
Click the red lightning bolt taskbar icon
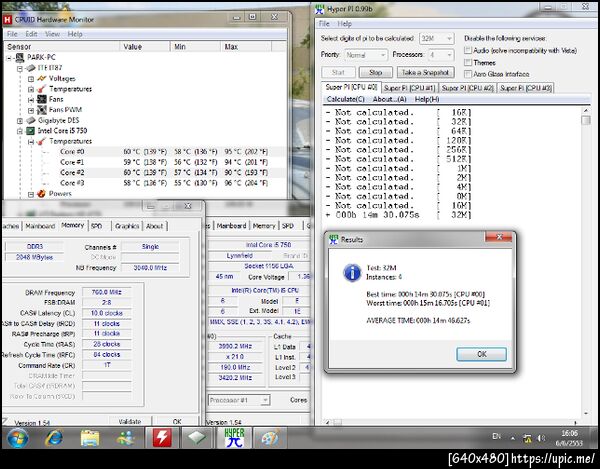tap(160, 438)
